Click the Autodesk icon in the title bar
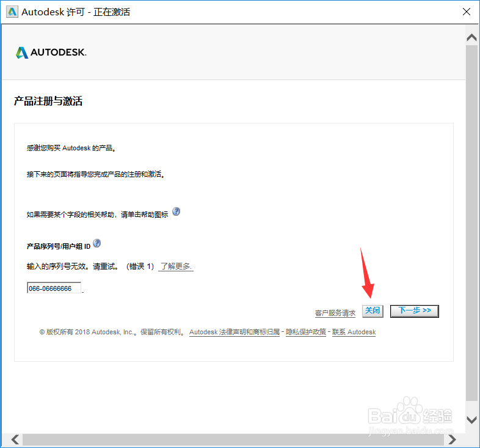The width and height of the screenshot is (480, 448). (12, 12)
